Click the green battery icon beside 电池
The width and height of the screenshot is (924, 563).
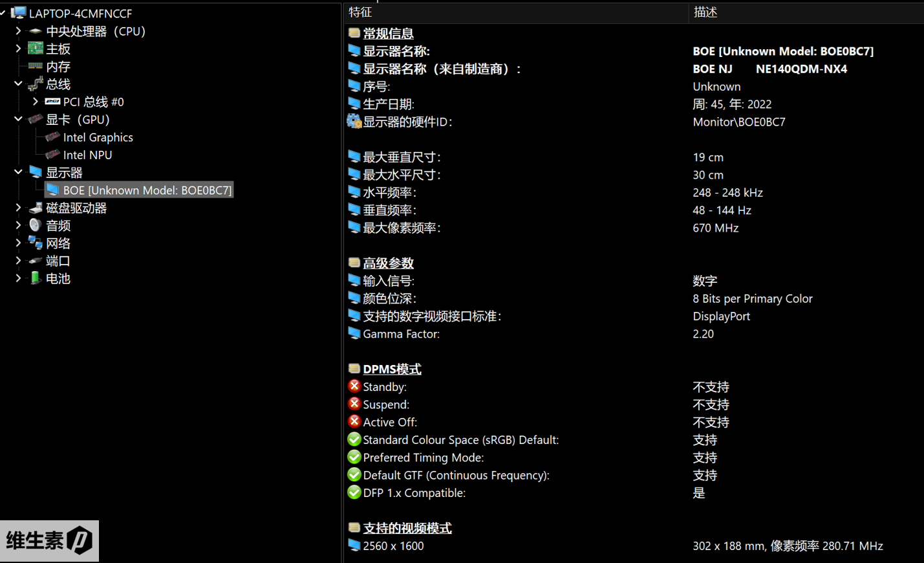coord(36,278)
